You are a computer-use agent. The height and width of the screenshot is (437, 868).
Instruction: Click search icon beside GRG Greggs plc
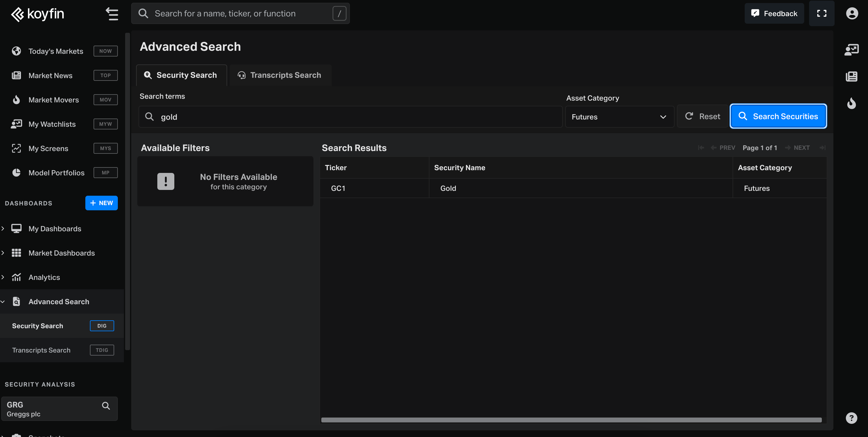point(106,406)
